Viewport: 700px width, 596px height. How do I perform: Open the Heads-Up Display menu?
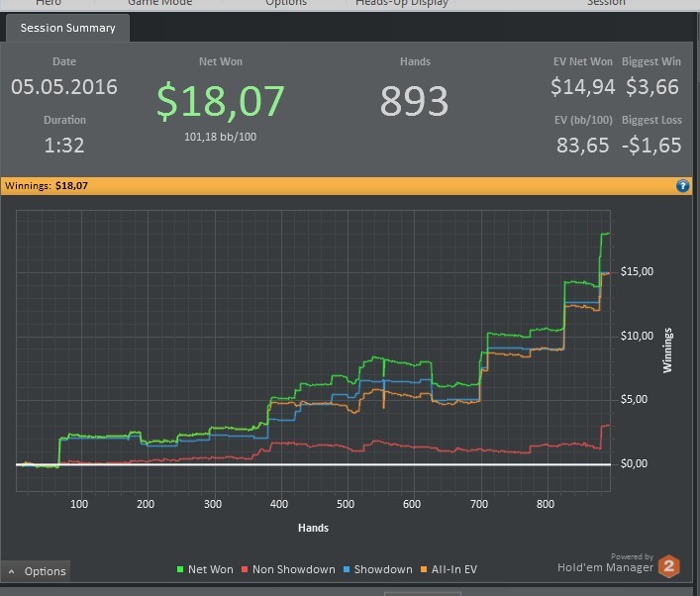[402, 3]
